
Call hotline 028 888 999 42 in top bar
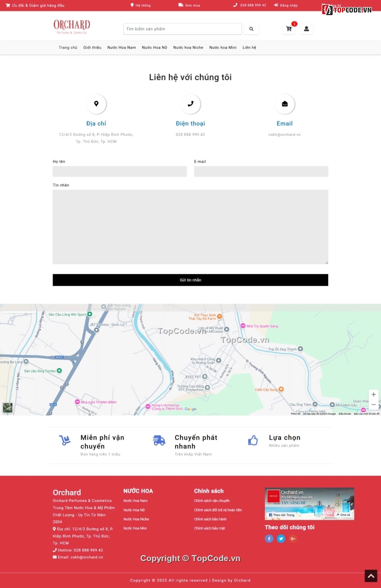(x=250, y=5)
